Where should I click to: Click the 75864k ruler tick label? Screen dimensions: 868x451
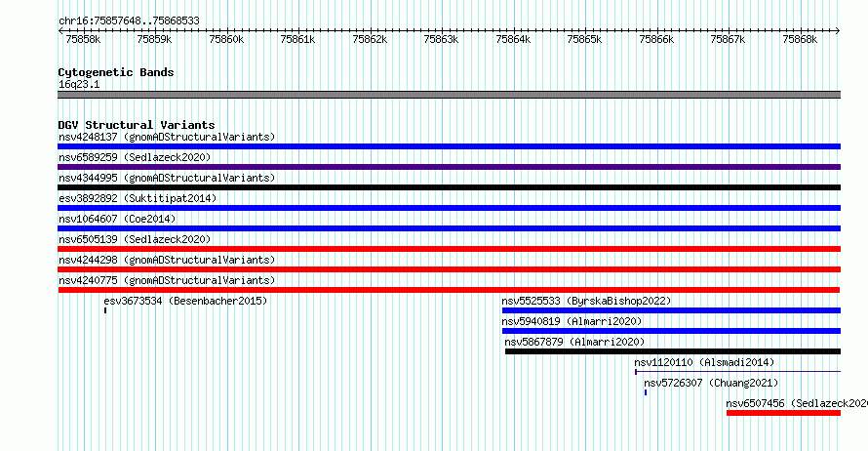513,39
